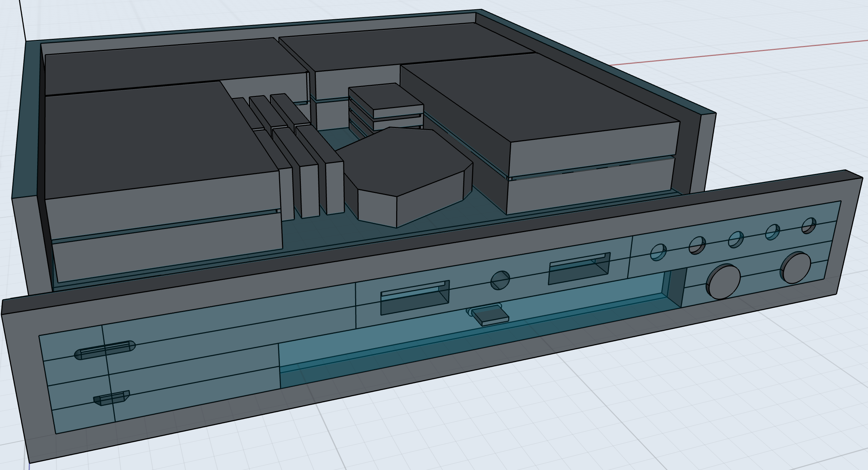Select the first small round hole in row
Viewport: 868px width, 470px height.
pos(658,252)
